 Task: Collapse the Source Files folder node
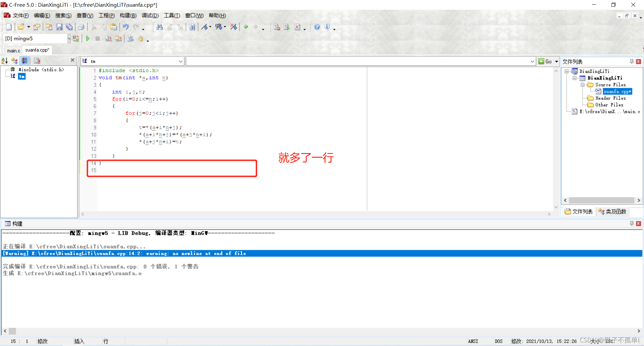coord(583,85)
